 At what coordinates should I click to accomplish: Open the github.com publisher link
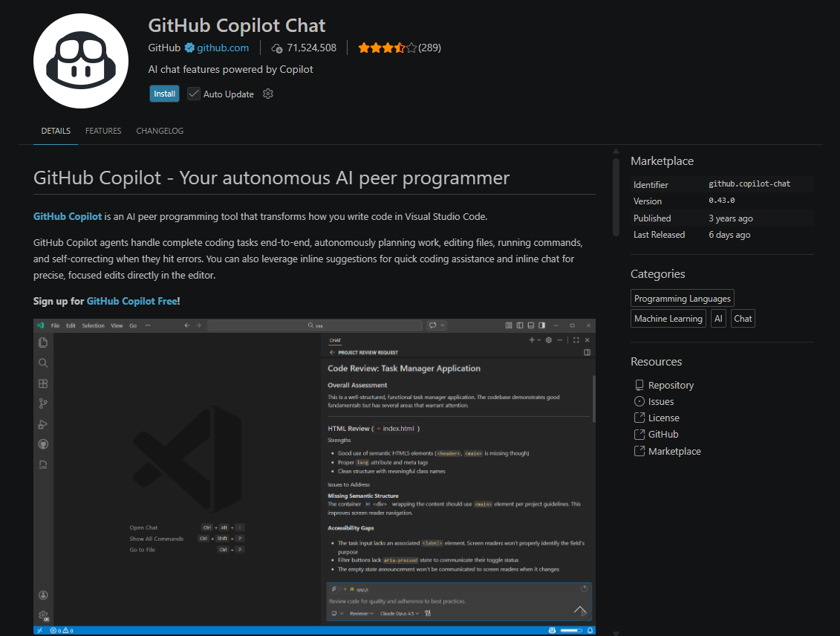(x=223, y=48)
